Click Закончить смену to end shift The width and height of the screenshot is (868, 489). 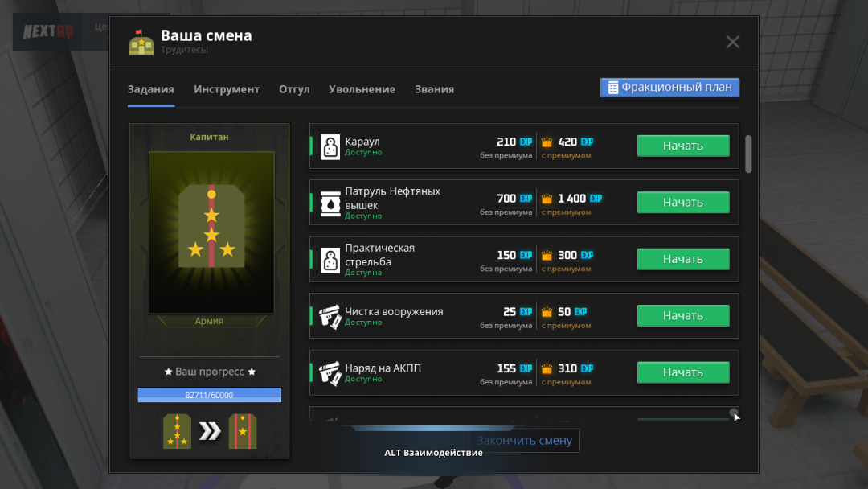(524, 440)
